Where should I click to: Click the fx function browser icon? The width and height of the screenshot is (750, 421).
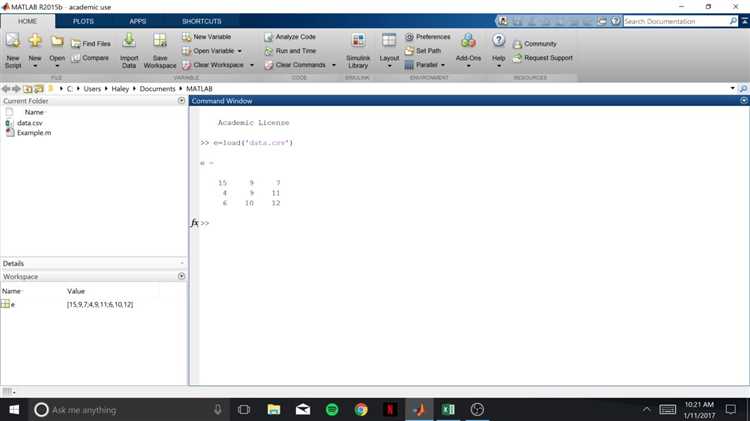tap(195, 223)
